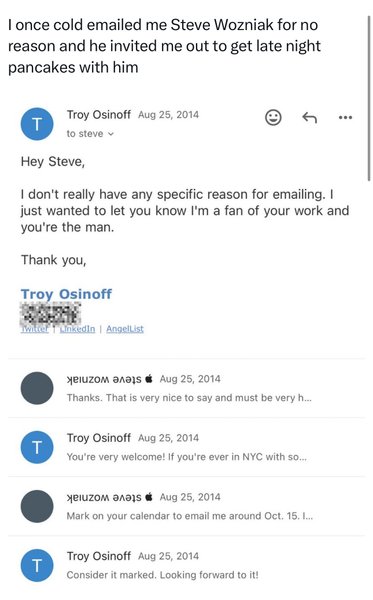Click the gray avatar beside 'Mark on your calendar'
Screen dimensions: 373x600
tap(37, 506)
